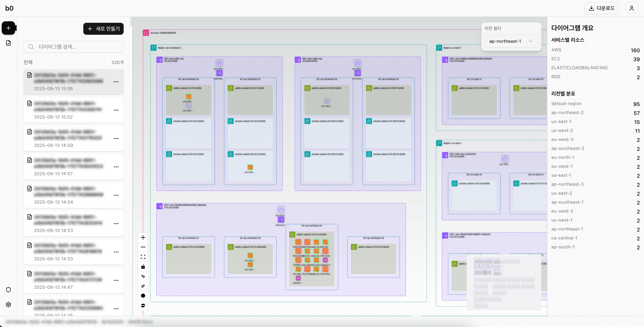644x327 pixels.
Task: Open options menu for 15:06 diagram
Action: point(116,82)
